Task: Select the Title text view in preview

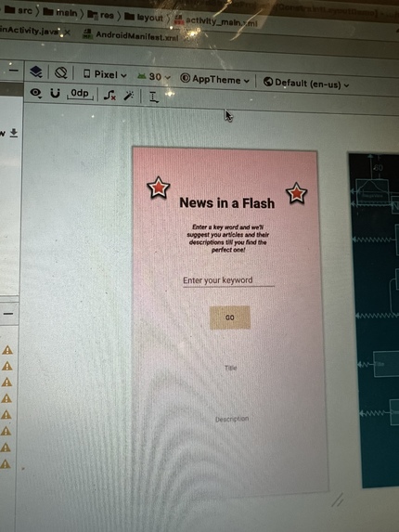Action: coord(230,368)
